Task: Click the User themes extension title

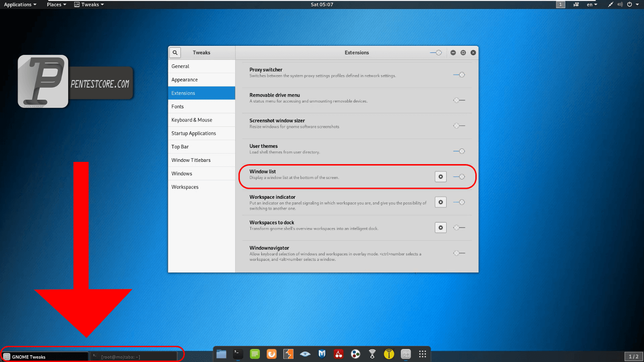Action: tap(264, 146)
